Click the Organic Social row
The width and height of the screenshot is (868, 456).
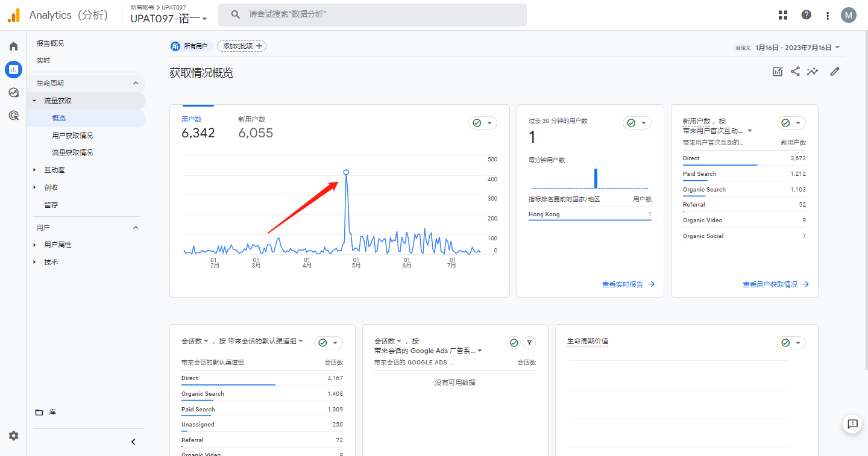(x=744, y=236)
